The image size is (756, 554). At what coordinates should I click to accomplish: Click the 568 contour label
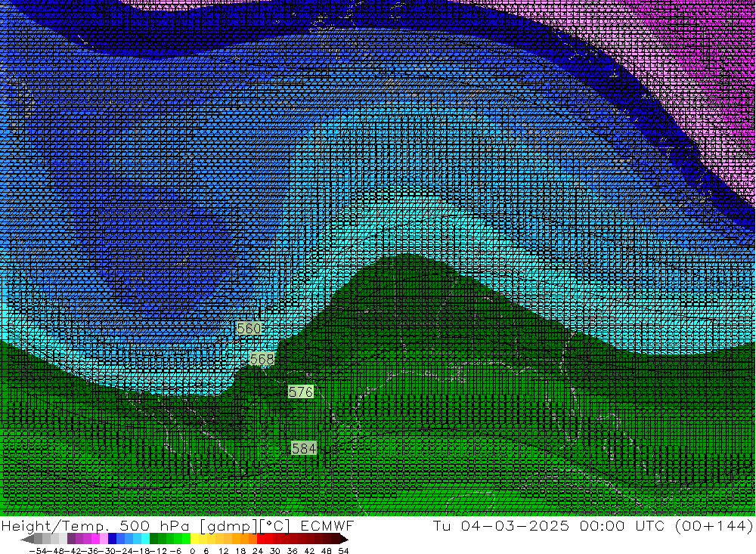tap(262, 359)
